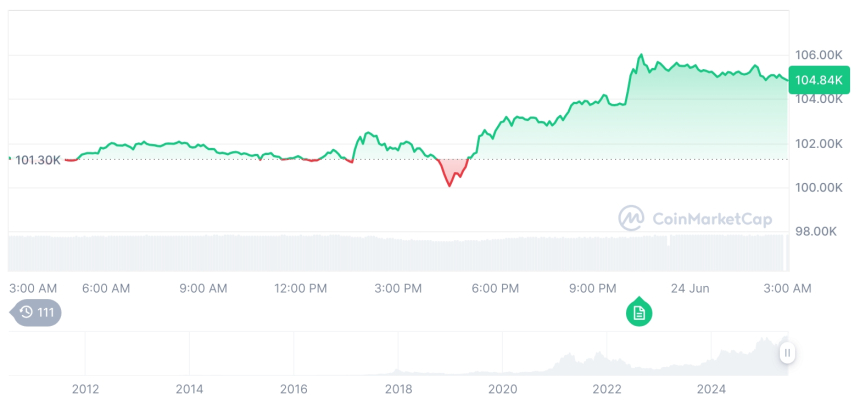Click the green news document marker
The image size is (860, 401).
tap(640, 313)
